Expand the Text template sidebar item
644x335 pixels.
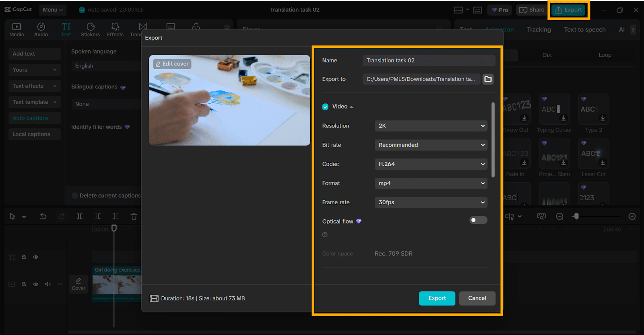point(35,102)
